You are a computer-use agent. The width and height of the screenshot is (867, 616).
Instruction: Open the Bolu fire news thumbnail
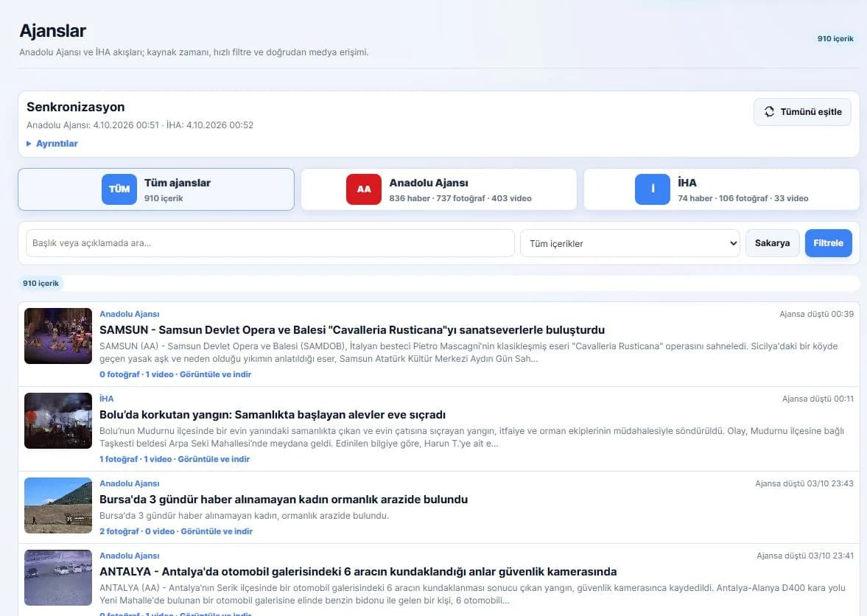pos(58,420)
